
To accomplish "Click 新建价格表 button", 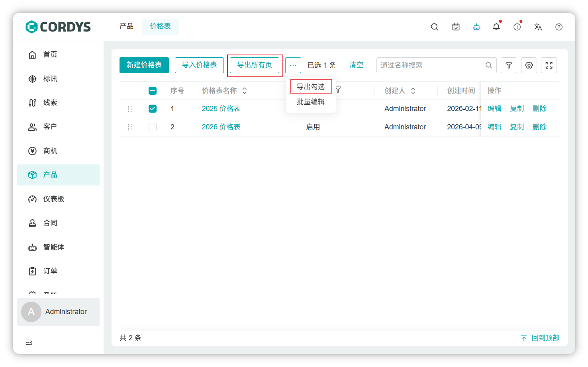I will (x=144, y=65).
